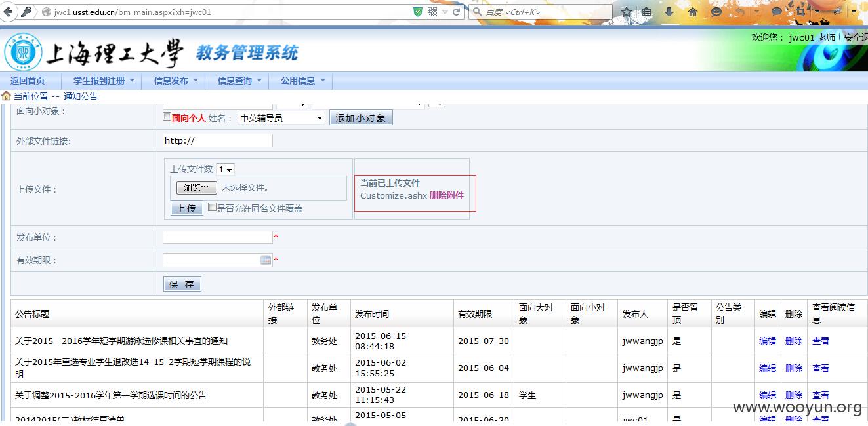Click the key icon beside the address bar

[x=27, y=12]
